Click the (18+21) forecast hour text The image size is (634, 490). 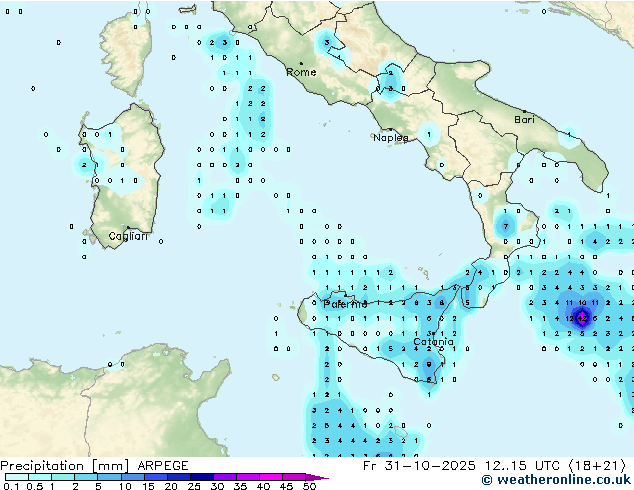click(x=597, y=466)
